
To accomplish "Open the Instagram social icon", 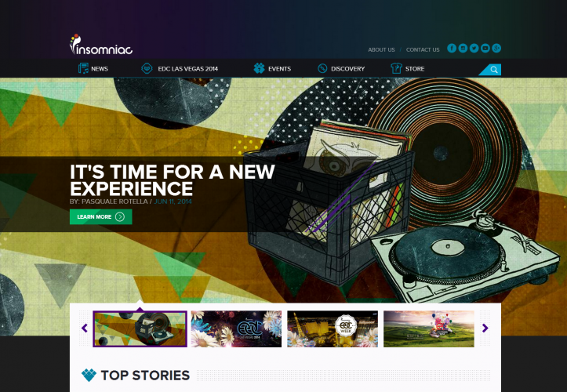I will tap(463, 48).
